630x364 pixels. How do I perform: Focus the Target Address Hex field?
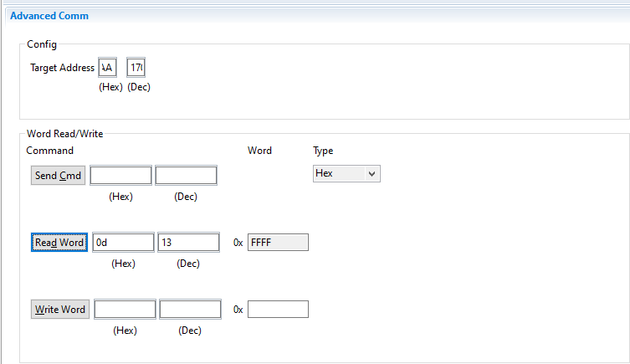[107, 68]
